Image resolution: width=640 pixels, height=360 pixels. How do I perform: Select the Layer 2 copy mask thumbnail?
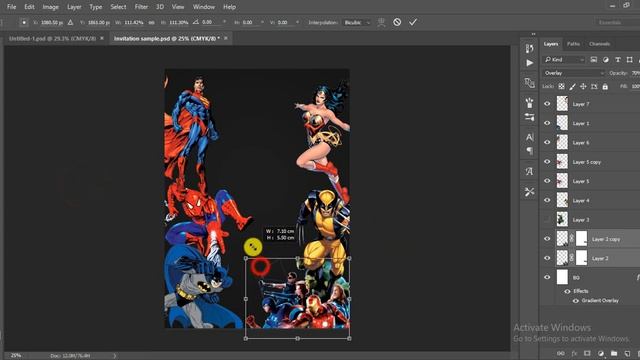[x=582, y=239]
